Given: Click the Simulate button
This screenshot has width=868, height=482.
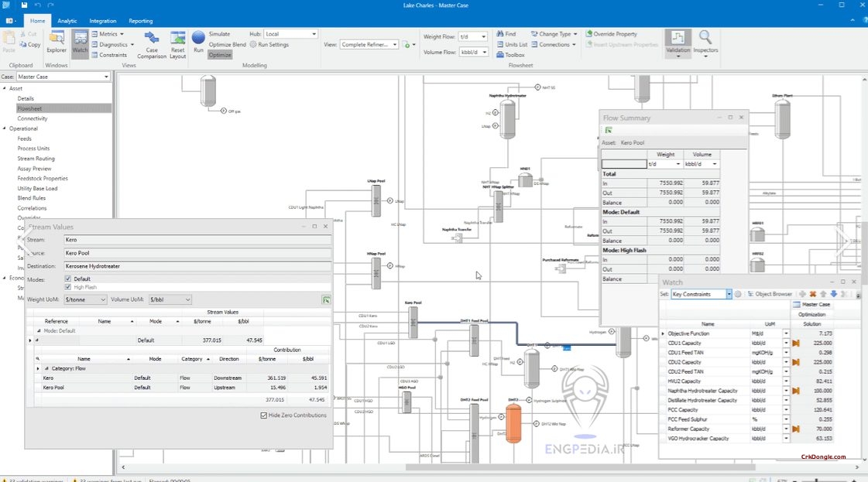Looking at the screenshot, I should [x=219, y=34].
